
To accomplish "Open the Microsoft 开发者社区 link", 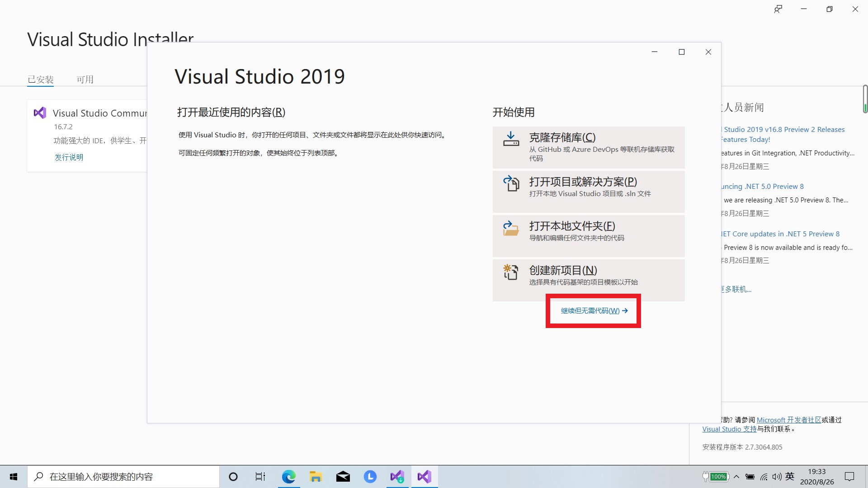I will 788,420.
